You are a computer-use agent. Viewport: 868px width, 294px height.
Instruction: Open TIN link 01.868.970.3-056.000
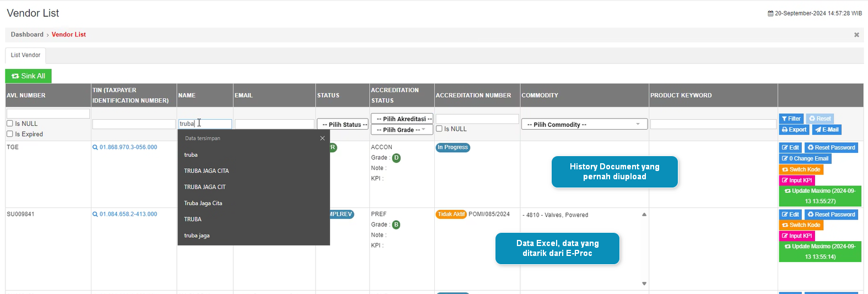(x=128, y=147)
